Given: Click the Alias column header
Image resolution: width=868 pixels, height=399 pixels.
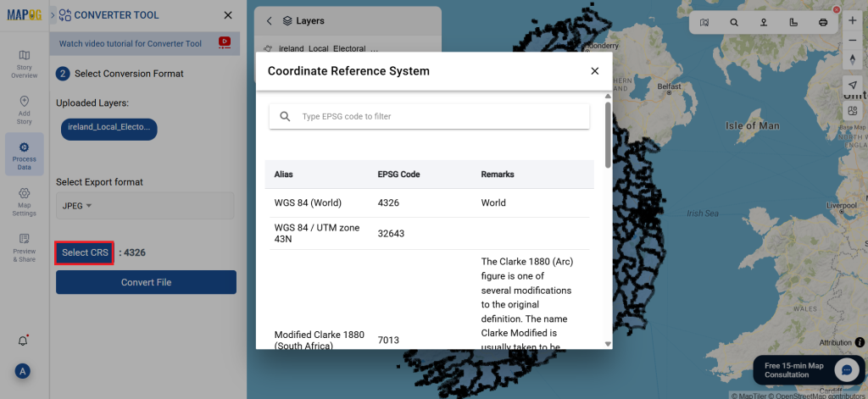Looking at the screenshot, I should (283, 175).
